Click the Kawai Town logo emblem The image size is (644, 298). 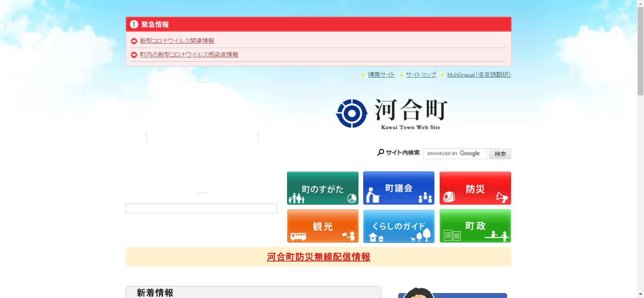351,113
